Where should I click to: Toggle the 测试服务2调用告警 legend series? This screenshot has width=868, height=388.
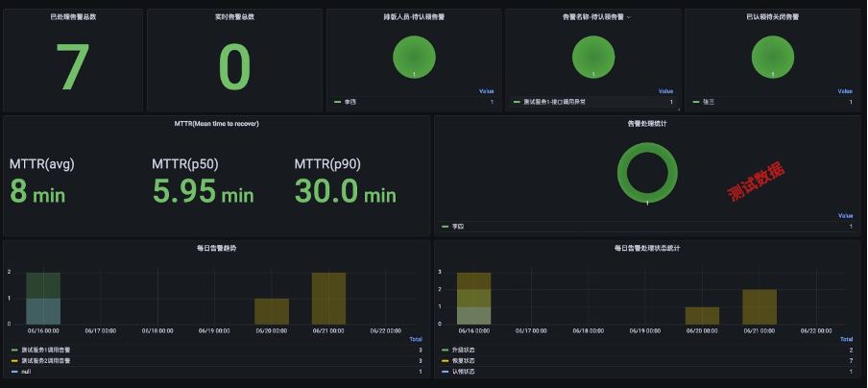46,361
